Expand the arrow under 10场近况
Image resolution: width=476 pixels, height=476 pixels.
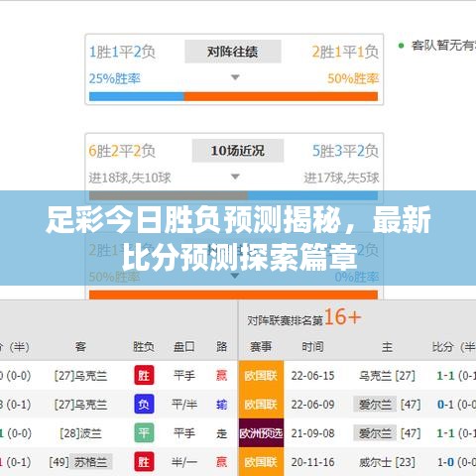coord(235,177)
